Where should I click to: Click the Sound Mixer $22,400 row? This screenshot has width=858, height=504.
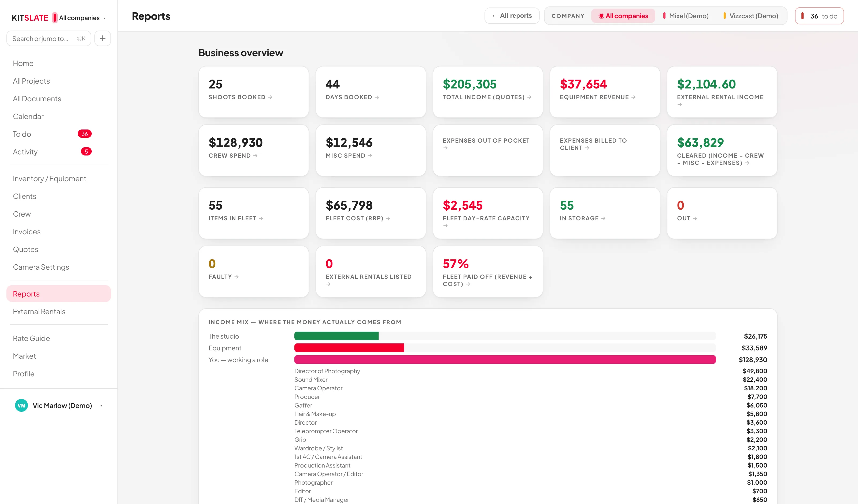(531, 380)
